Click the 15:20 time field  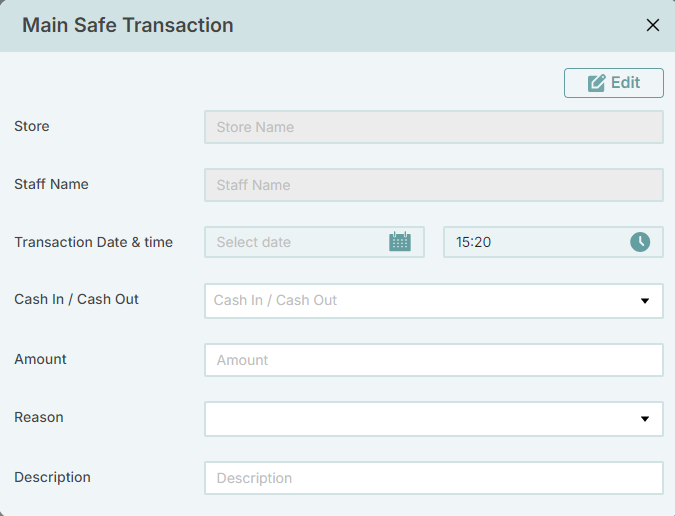(x=553, y=242)
